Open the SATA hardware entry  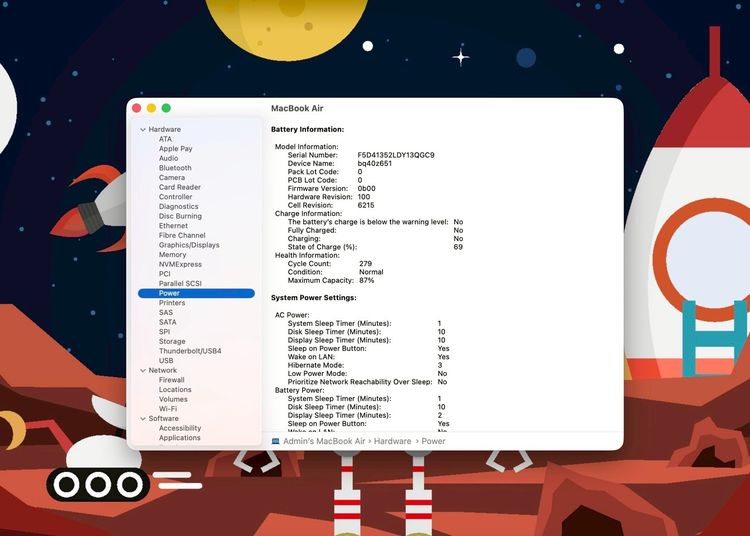[167, 322]
